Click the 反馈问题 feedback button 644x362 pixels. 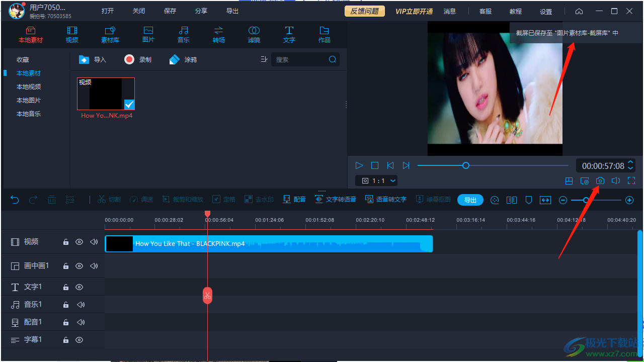(x=365, y=11)
